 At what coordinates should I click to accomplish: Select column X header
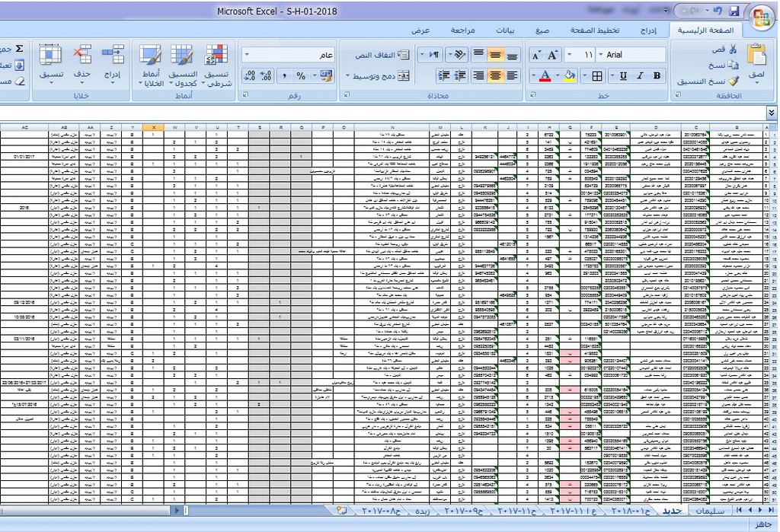click(153, 127)
